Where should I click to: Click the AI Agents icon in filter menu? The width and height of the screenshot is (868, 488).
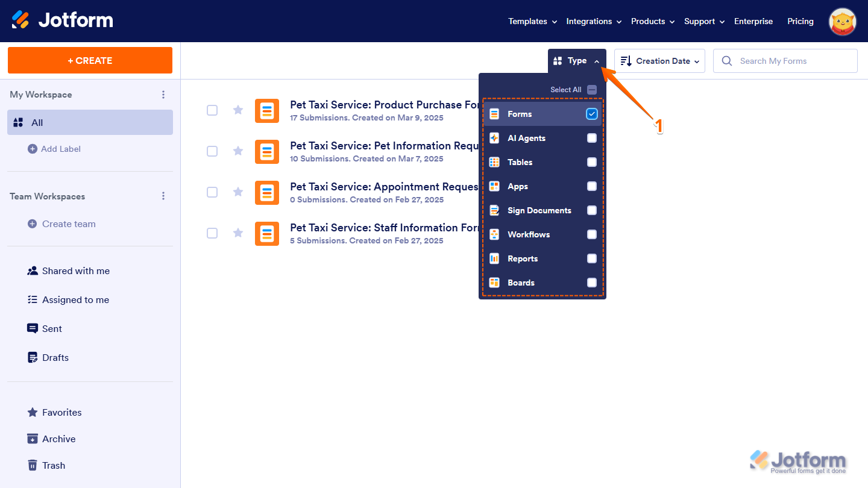coord(494,137)
